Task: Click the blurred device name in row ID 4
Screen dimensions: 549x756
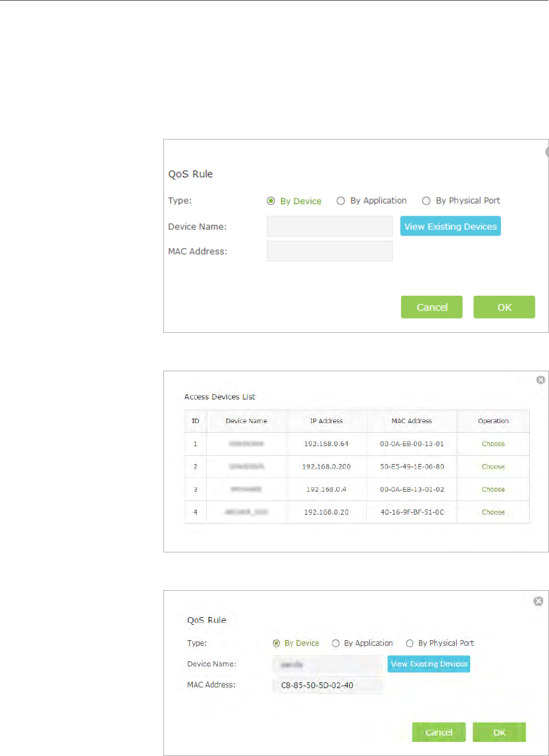Action: coord(246,512)
